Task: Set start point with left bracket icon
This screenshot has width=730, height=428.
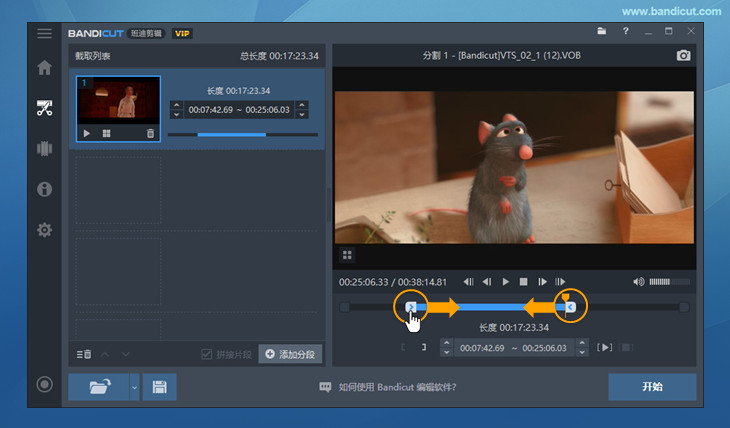Action: (x=403, y=347)
